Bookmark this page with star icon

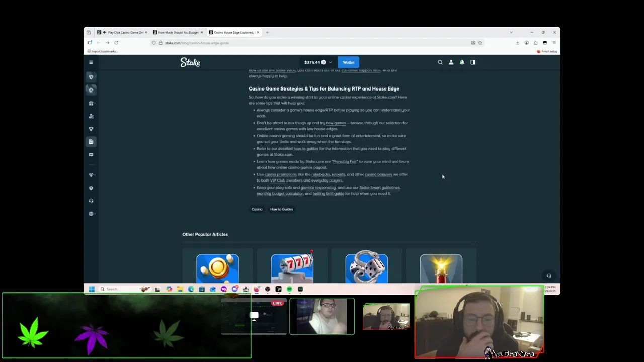point(480,43)
